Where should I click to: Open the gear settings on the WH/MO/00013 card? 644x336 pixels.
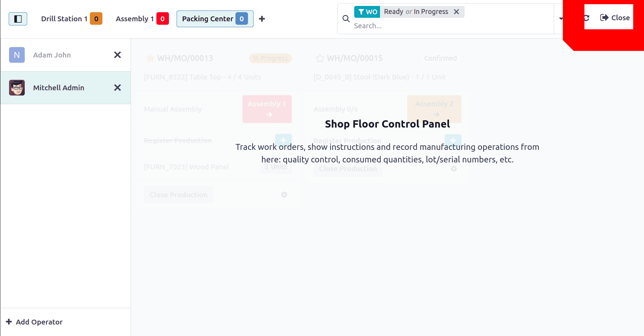pos(284,195)
